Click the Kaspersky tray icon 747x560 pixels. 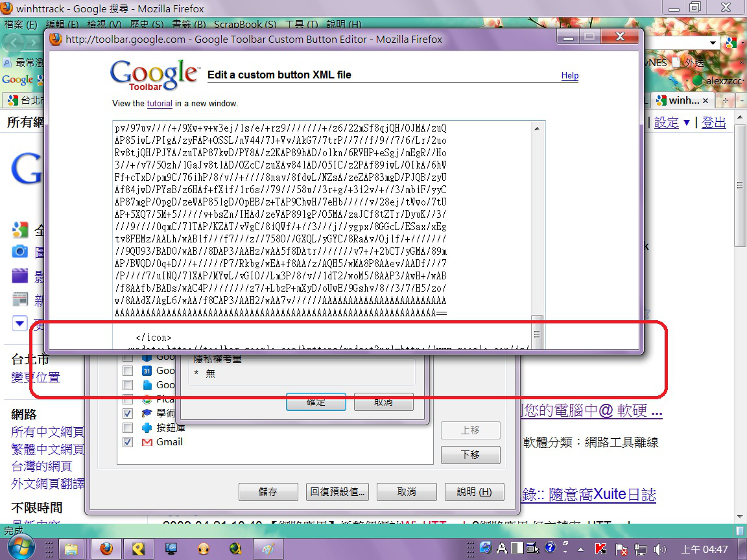pos(600,549)
